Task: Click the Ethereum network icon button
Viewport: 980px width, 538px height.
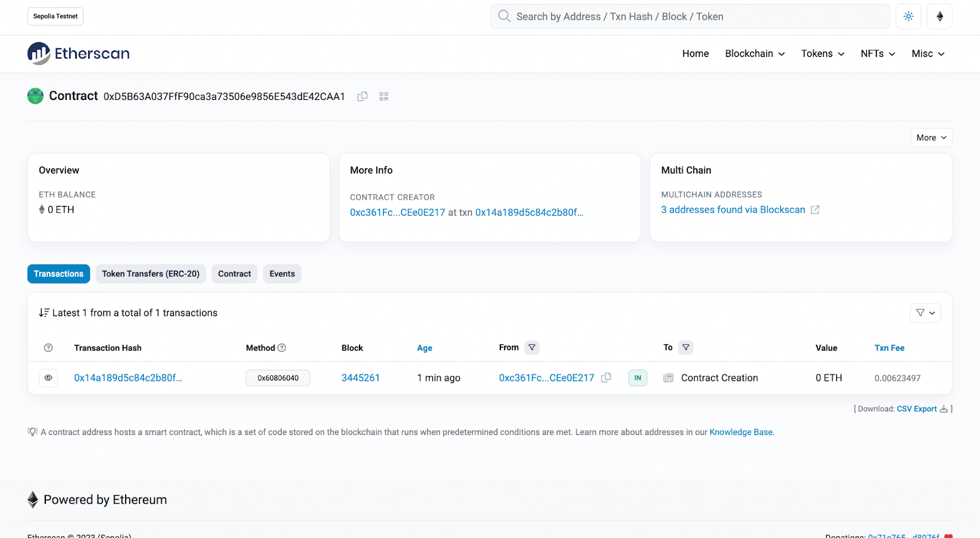Action: [940, 17]
